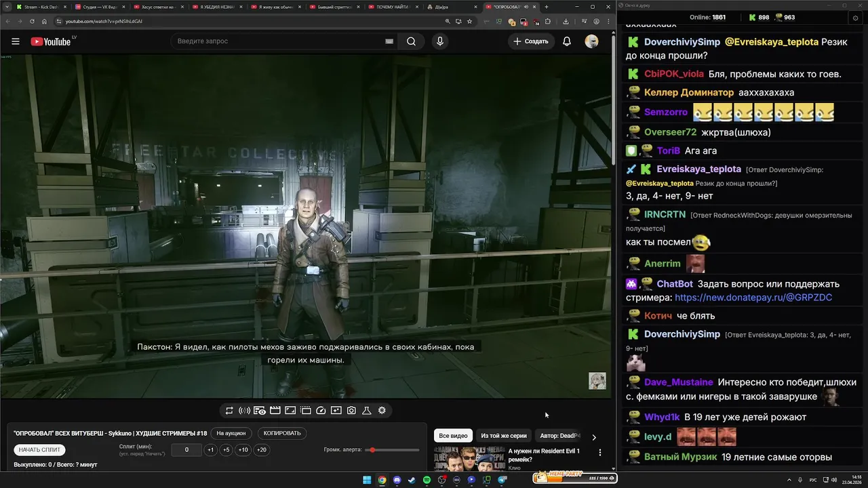Image resolution: width=868 pixels, height=488 pixels.
Task: Open the Windows Start menu
Action: pyautogui.click(x=367, y=480)
